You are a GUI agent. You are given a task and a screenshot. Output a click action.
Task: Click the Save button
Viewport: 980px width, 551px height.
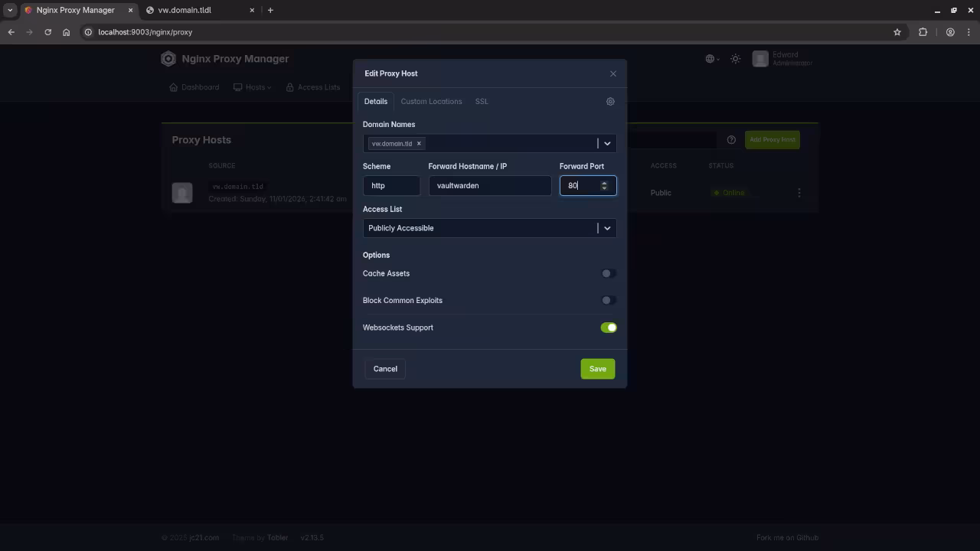pyautogui.click(x=597, y=368)
